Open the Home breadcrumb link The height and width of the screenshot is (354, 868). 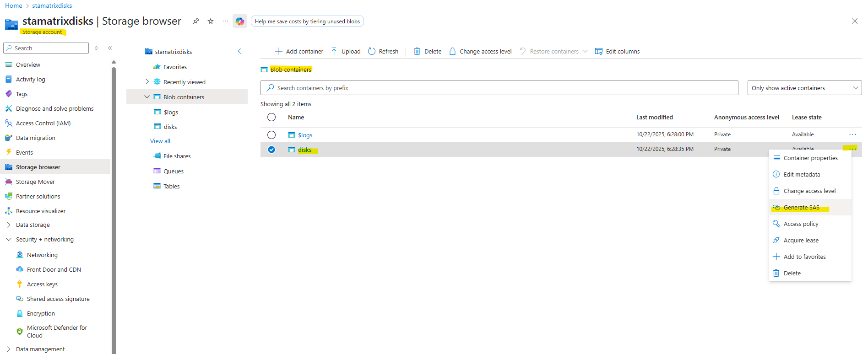[14, 5]
